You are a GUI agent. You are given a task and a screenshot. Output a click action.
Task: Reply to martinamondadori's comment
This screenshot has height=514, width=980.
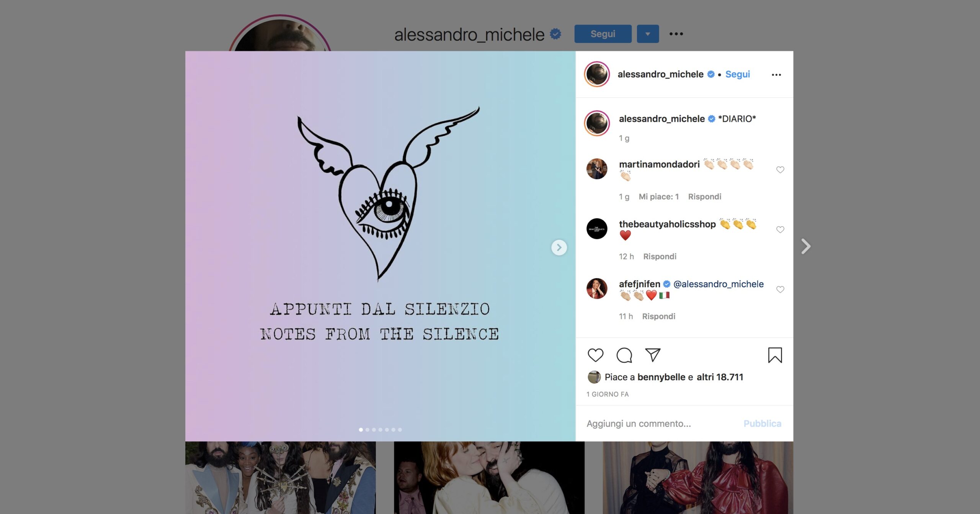tap(704, 196)
